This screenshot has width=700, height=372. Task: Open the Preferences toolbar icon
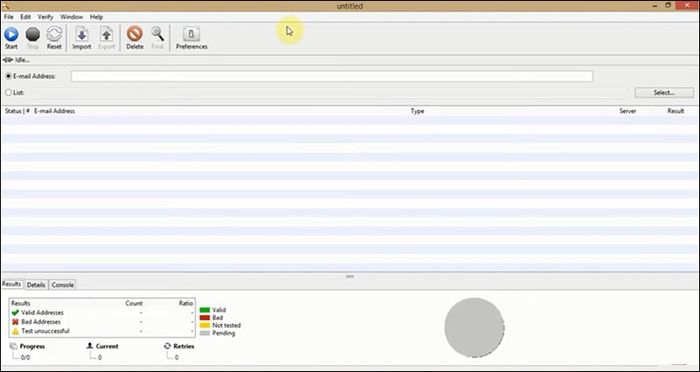point(191,34)
